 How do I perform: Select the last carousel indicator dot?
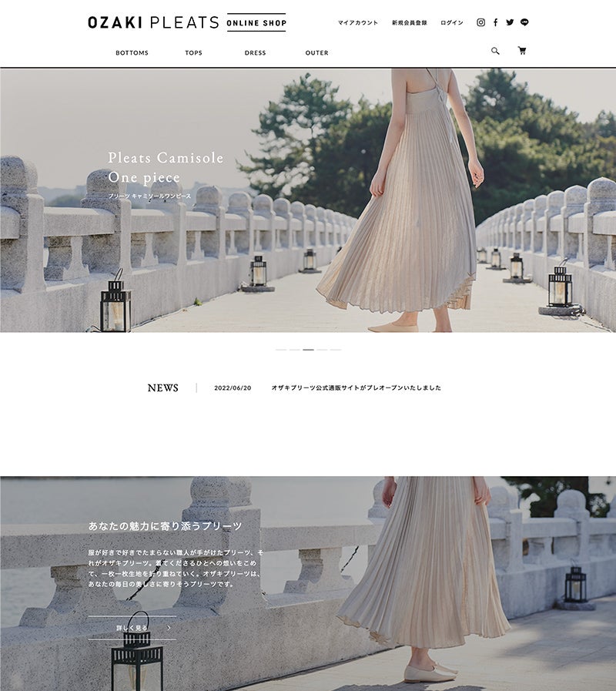pos(336,348)
